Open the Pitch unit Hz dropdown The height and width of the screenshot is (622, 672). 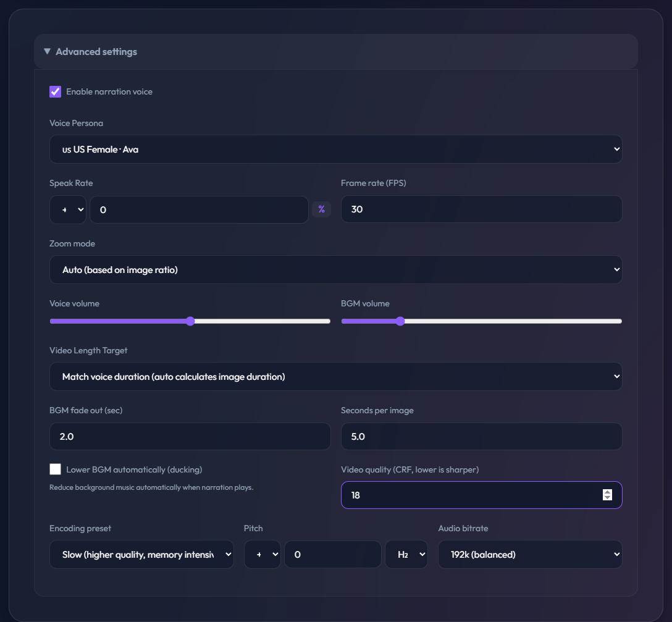coord(406,554)
